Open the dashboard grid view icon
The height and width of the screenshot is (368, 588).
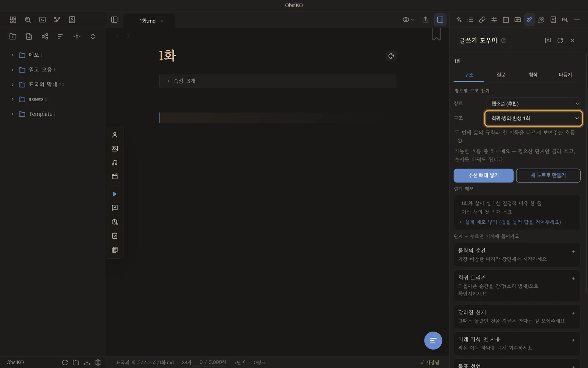tap(13, 20)
